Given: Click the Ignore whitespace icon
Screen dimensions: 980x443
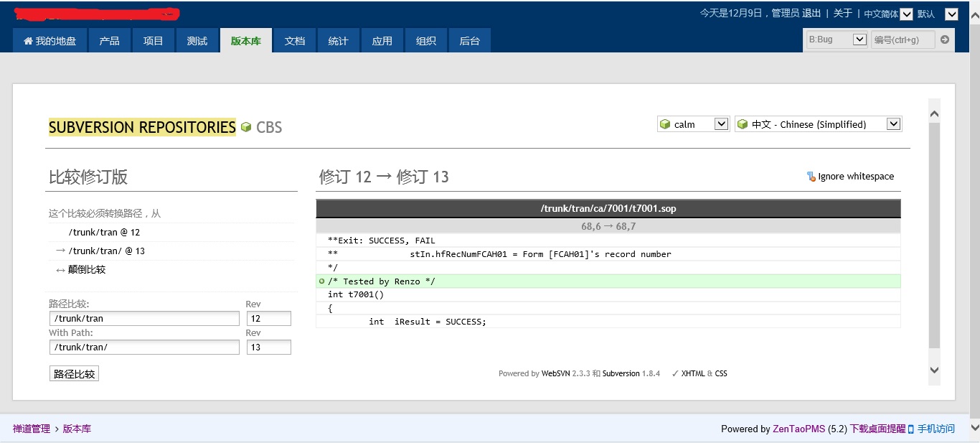Looking at the screenshot, I should coord(811,177).
